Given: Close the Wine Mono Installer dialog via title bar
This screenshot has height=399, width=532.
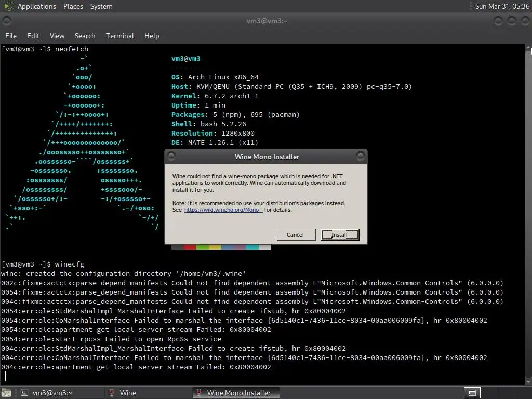Looking at the screenshot, I should [361, 156].
